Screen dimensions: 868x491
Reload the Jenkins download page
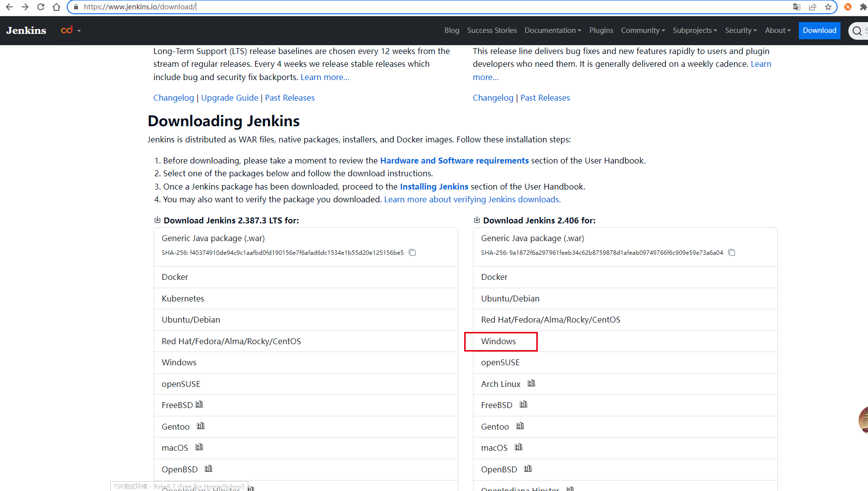coord(41,7)
